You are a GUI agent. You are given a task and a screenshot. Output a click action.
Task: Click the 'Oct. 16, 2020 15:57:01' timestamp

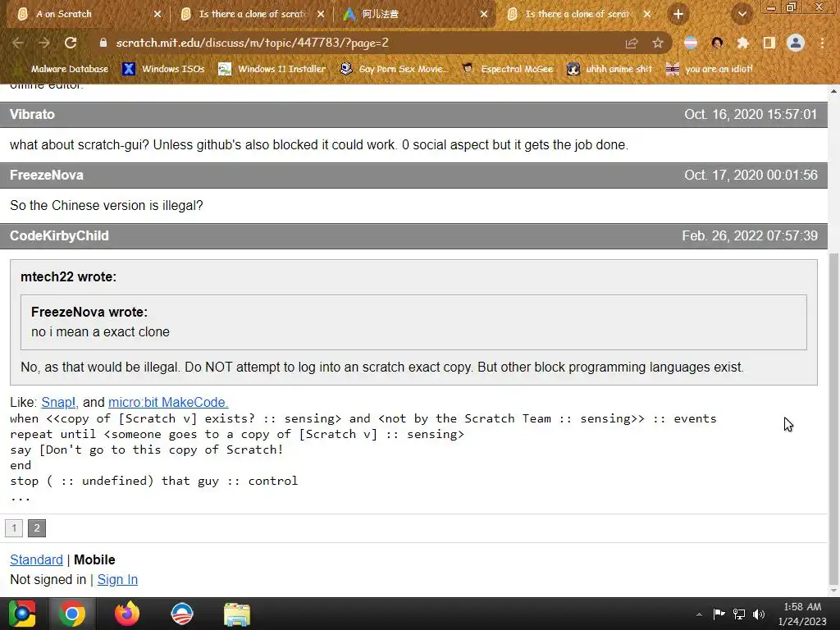(751, 115)
